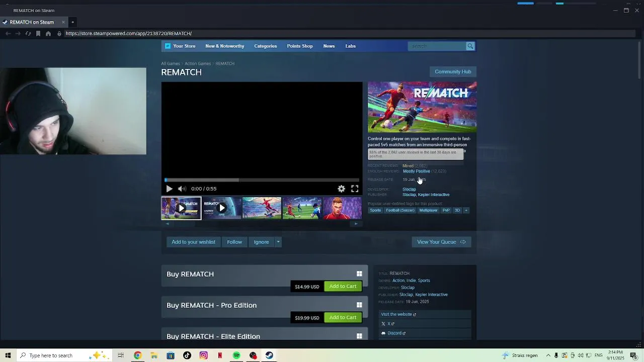Image resolution: width=644 pixels, height=362 pixels.
Task: Open Labs section
Action: pos(351,46)
